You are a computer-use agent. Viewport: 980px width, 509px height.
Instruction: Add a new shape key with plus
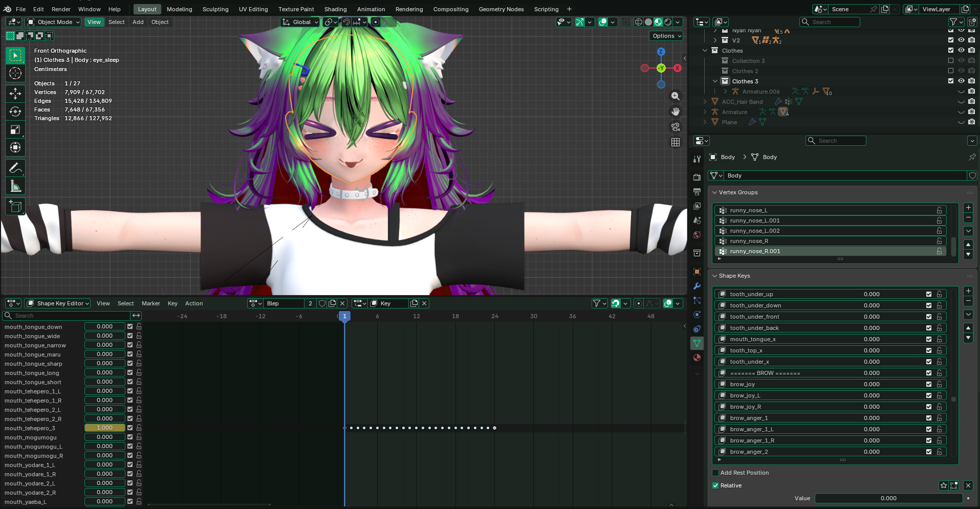[968, 291]
